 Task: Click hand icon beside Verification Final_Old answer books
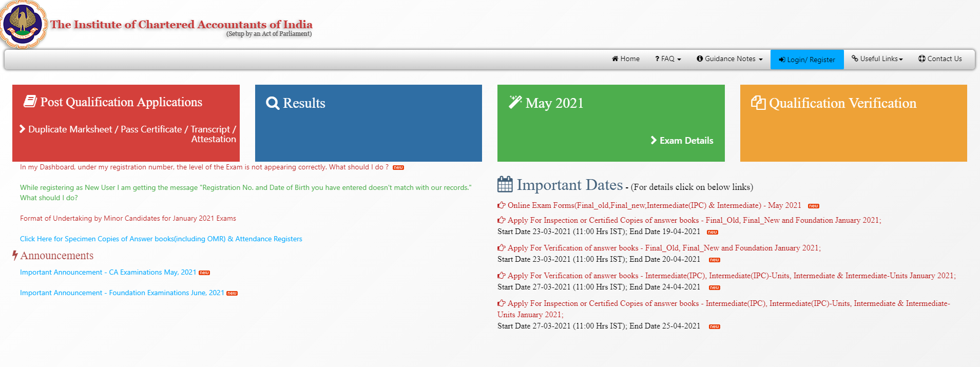[502, 248]
